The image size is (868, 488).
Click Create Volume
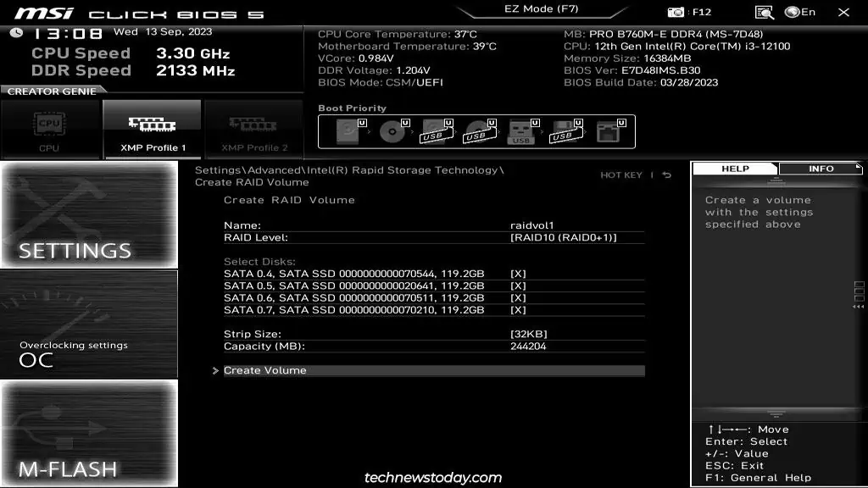tap(265, 370)
